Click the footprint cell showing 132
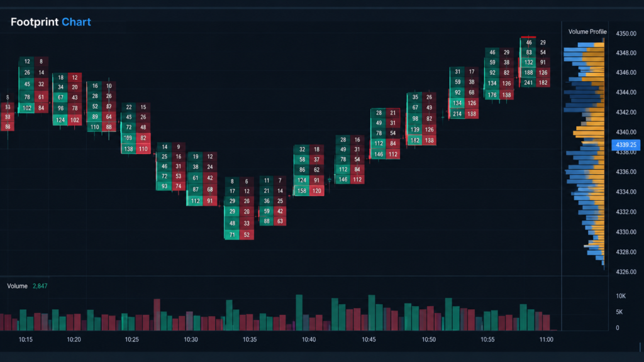The image size is (644, 362). pos(528,62)
